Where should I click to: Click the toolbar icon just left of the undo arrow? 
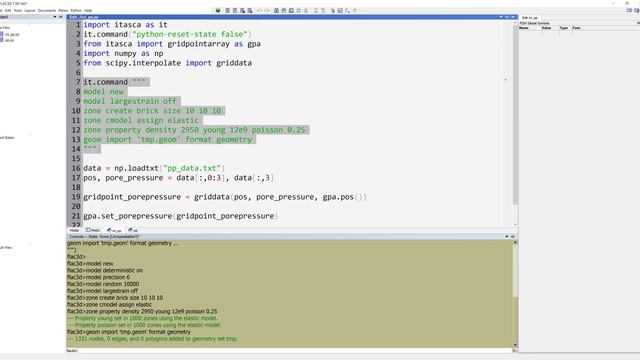pyautogui.click(x=250, y=11)
